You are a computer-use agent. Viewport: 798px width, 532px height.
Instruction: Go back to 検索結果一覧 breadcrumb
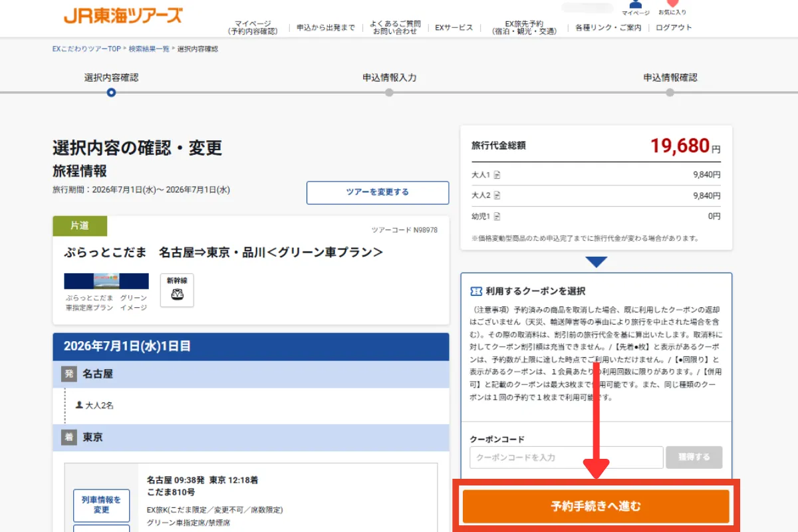point(149,49)
